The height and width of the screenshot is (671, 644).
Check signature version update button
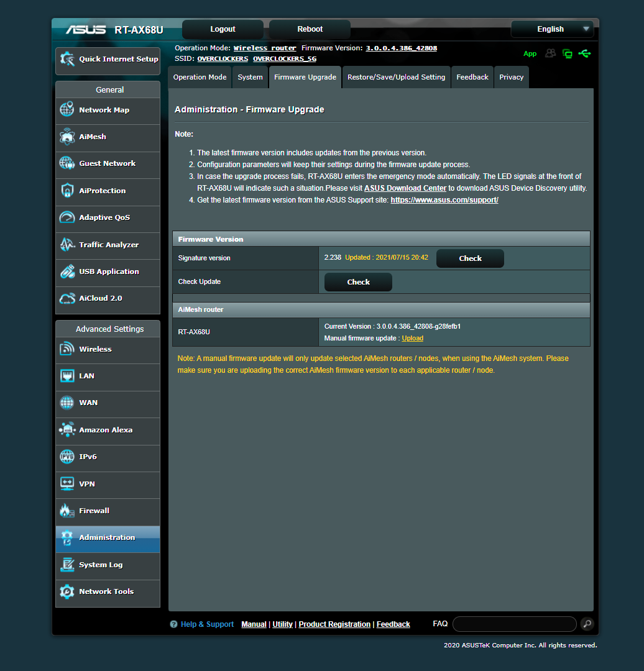(x=470, y=258)
